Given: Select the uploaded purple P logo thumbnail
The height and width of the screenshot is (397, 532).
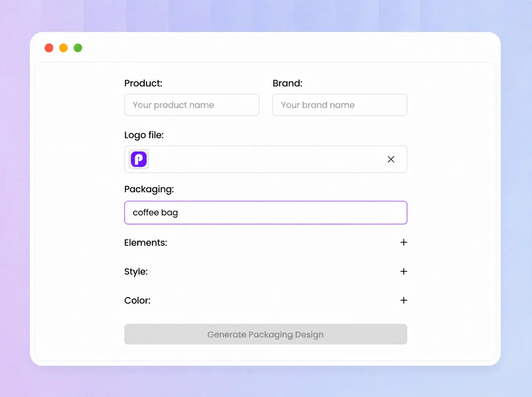Looking at the screenshot, I should [x=139, y=159].
